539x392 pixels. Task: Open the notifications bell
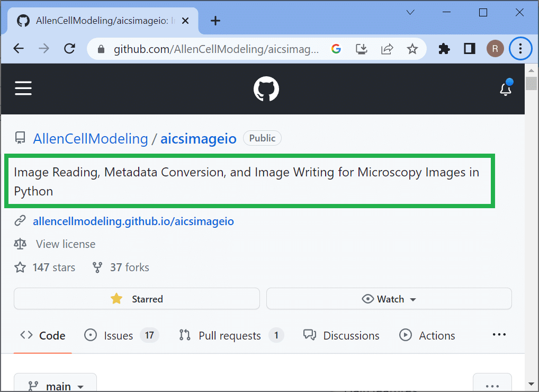coord(506,89)
